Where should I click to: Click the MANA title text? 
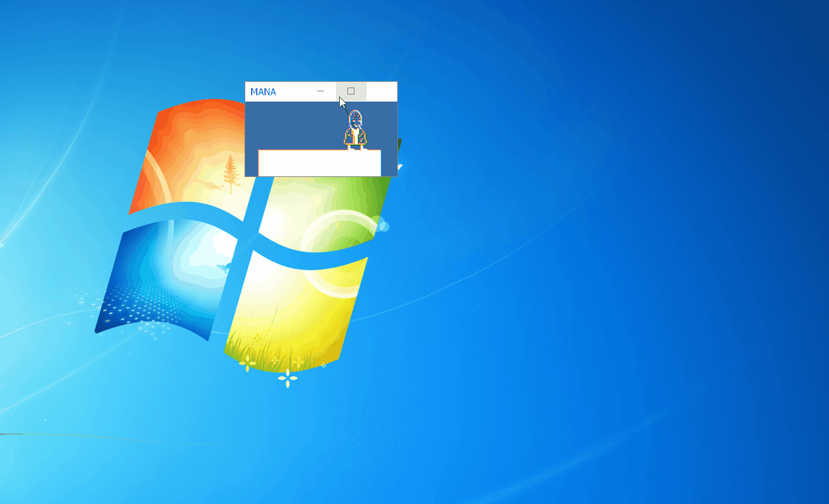(263, 92)
